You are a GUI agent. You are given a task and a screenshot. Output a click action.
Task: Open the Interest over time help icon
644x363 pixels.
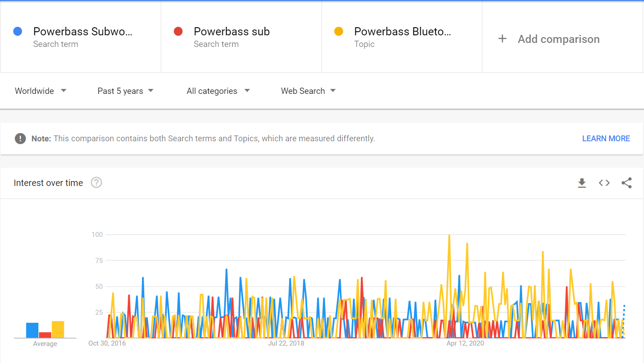pyautogui.click(x=96, y=183)
